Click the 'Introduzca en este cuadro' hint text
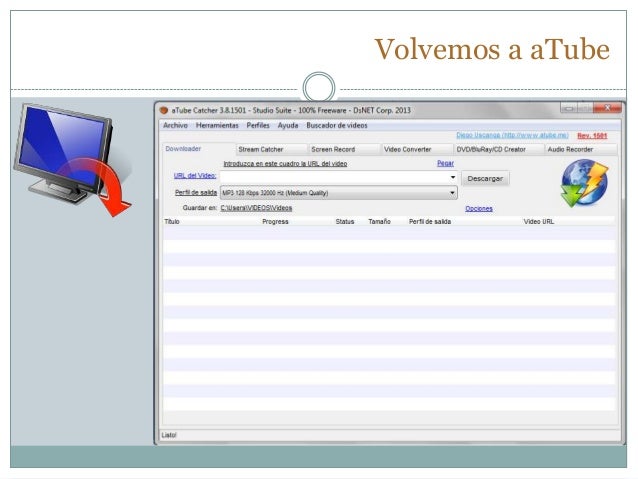638x479 pixels. click(x=285, y=164)
